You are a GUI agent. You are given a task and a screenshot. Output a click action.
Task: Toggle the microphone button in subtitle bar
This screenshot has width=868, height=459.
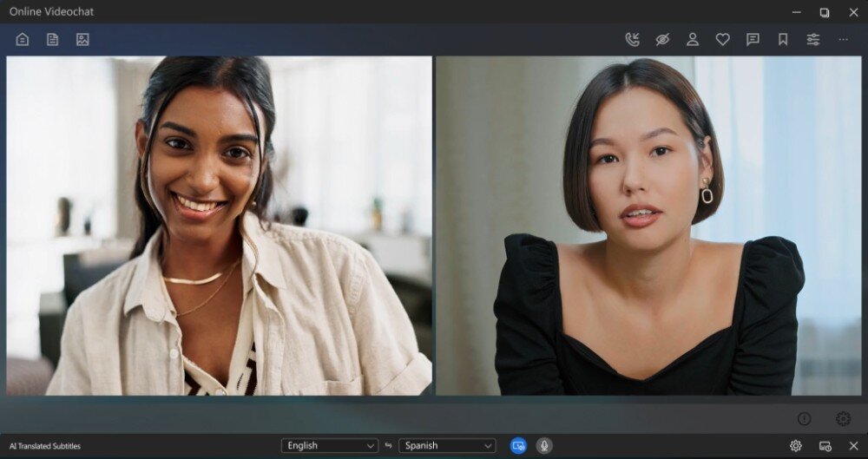tap(544, 445)
